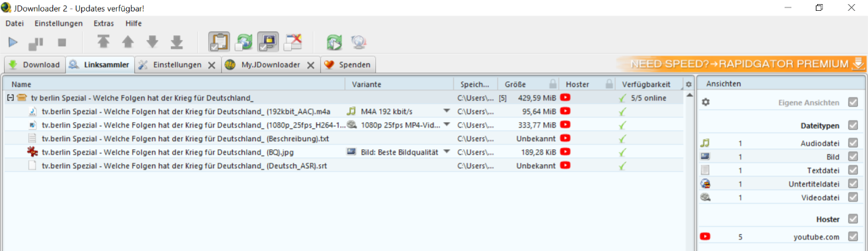Click the 5/5 online availability text

[648, 98]
